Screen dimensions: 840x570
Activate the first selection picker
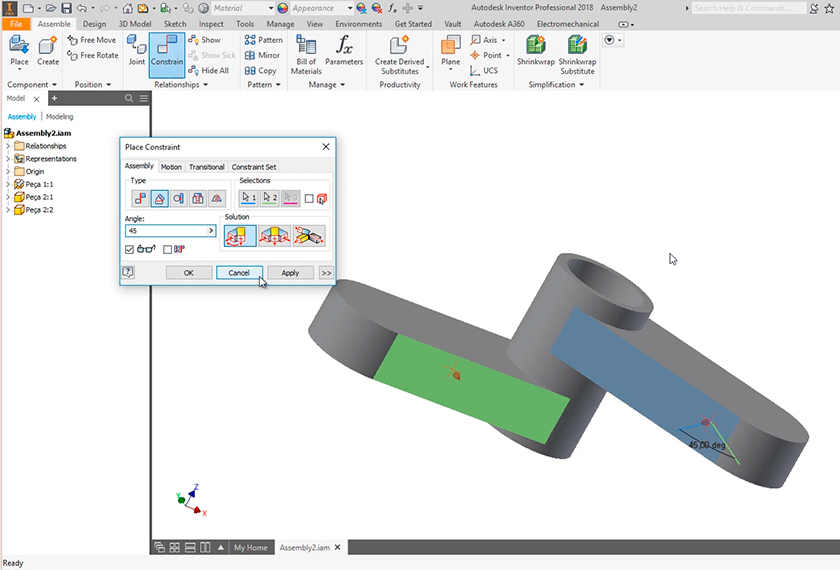pyautogui.click(x=249, y=198)
